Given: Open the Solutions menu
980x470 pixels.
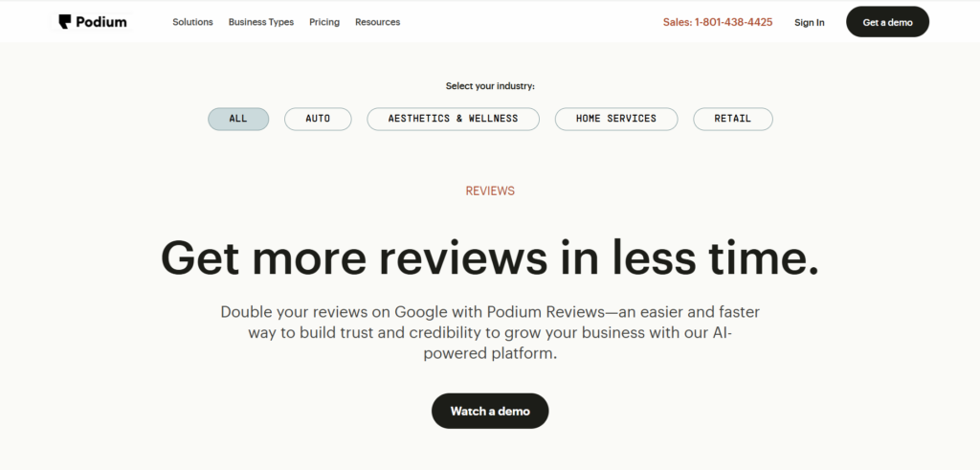Looking at the screenshot, I should click(192, 22).
